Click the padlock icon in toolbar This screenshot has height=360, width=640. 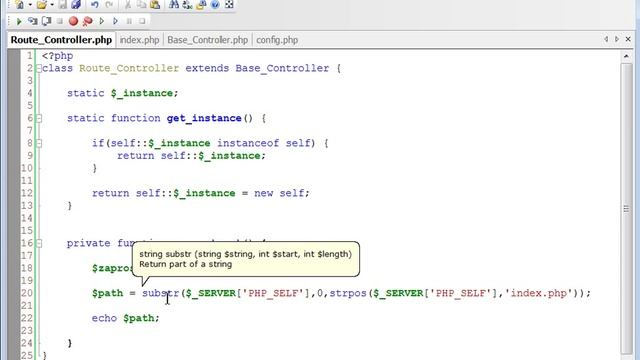201,5
